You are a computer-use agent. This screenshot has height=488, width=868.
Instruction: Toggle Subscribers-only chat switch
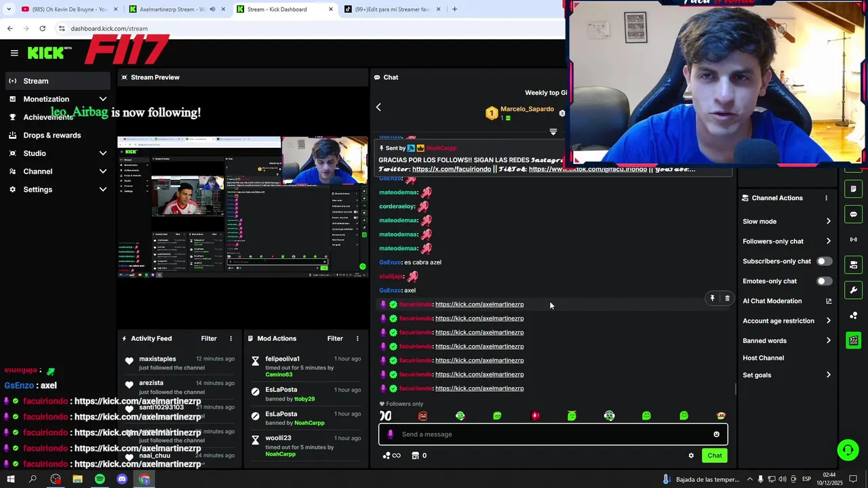(824, 261)
